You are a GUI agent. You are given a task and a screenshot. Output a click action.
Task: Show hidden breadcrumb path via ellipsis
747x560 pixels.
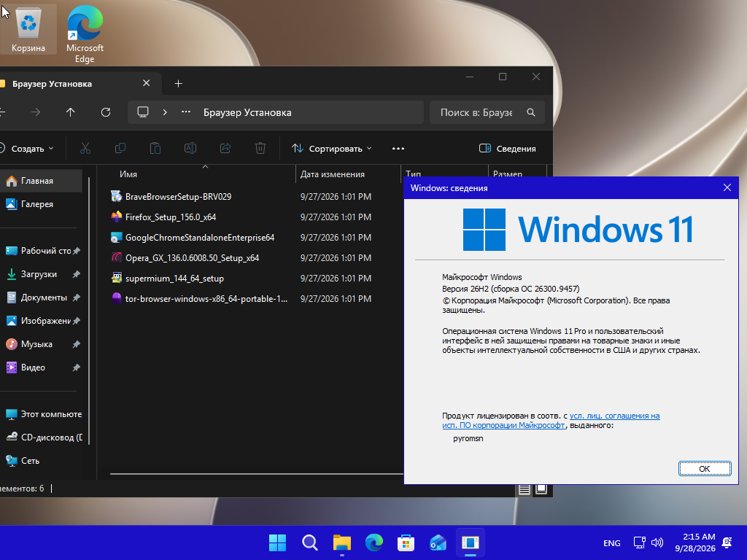click(x=186, y=112)
